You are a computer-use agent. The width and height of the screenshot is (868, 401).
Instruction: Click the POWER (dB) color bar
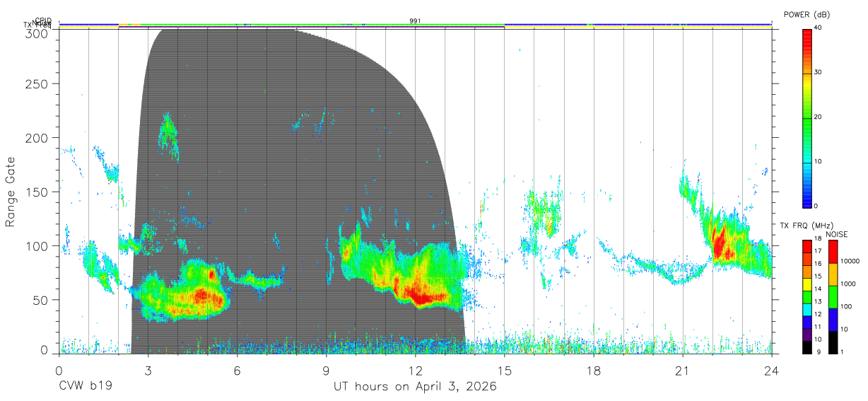[x=807, y=117]
